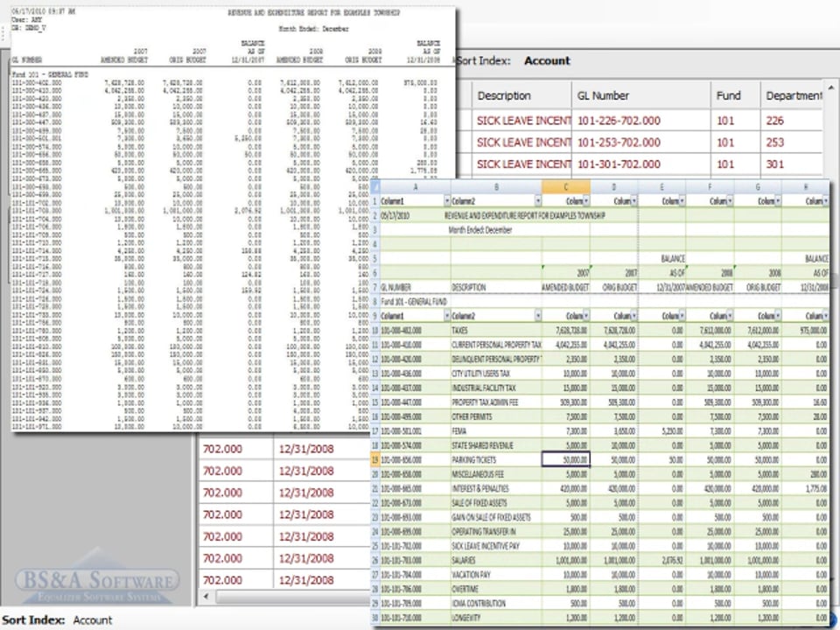Viewport: 840px width, 630px height.
Task: Click spreadsheet report title cell in row 2
Action: [x=525, y=215]
